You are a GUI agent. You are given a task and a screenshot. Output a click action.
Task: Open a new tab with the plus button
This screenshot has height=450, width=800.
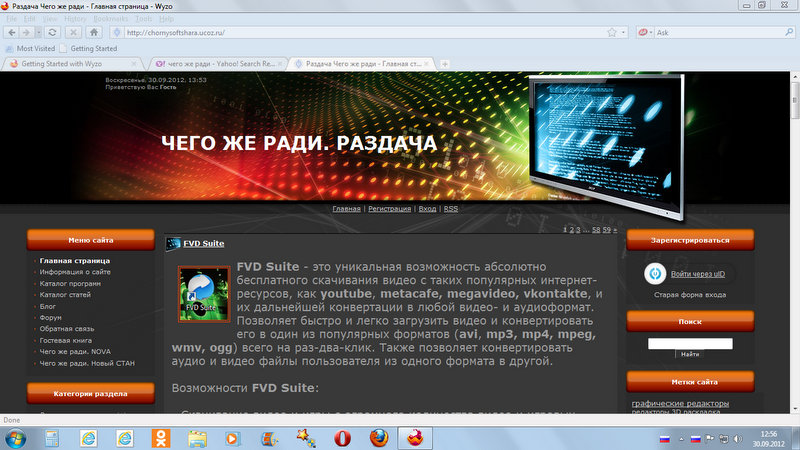(x=445, y=64)
